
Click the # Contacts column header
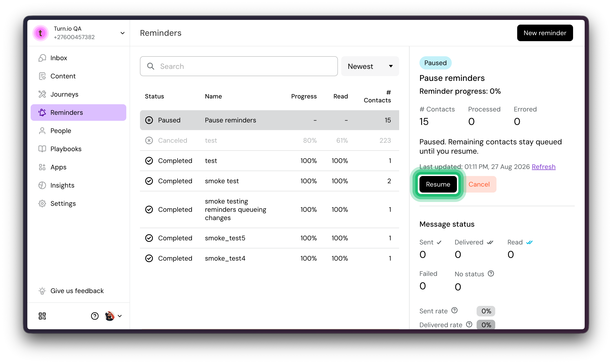pos(377,96)
